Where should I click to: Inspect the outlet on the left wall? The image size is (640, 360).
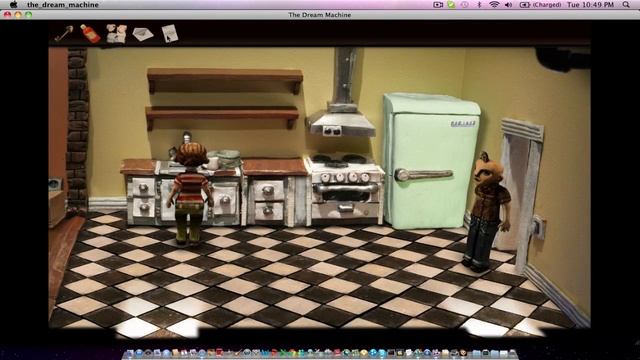pyautogui.click(x=56, y=184)
